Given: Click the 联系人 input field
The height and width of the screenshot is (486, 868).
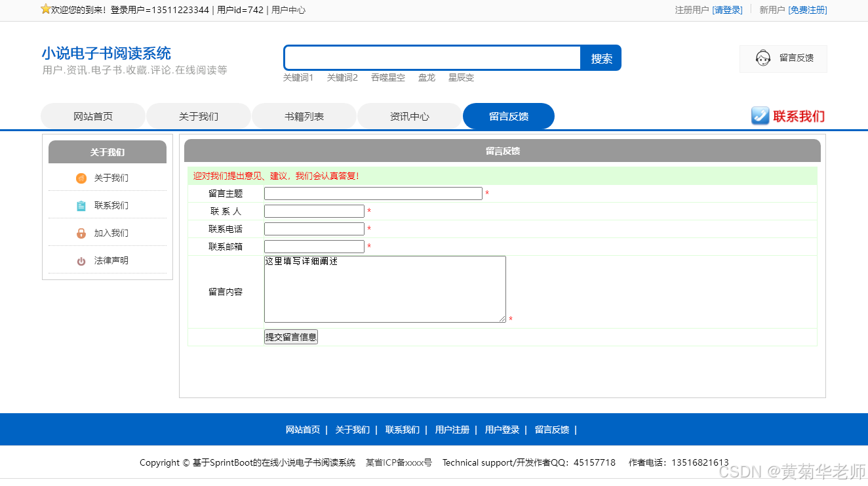Looking at the screenshot, I should coord(314,211).
